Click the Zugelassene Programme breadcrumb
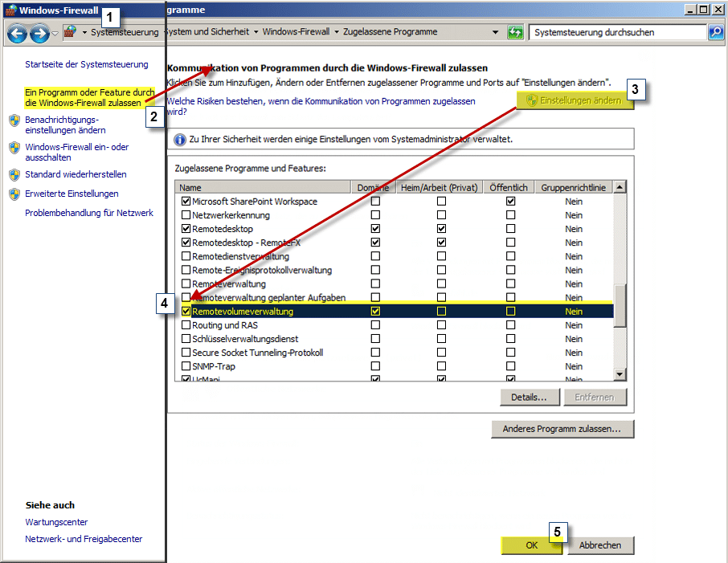 click(x=390, y=31)
